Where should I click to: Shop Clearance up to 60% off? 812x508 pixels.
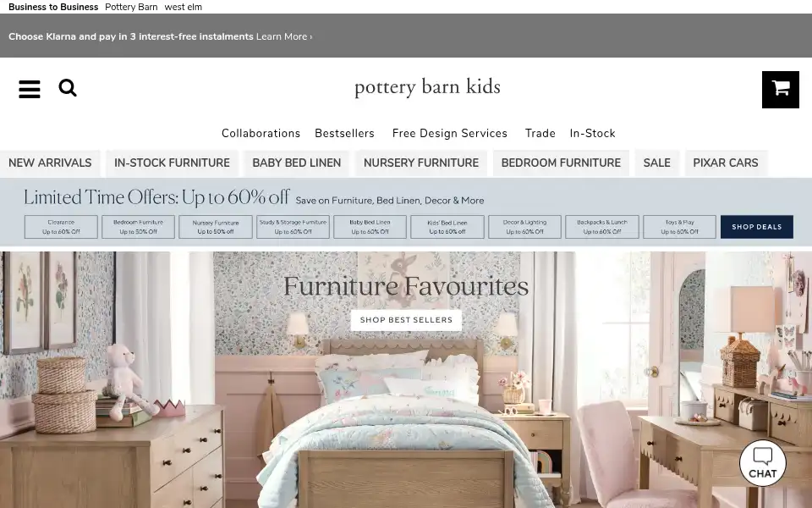pyautogui.click(x=61, y=227)
